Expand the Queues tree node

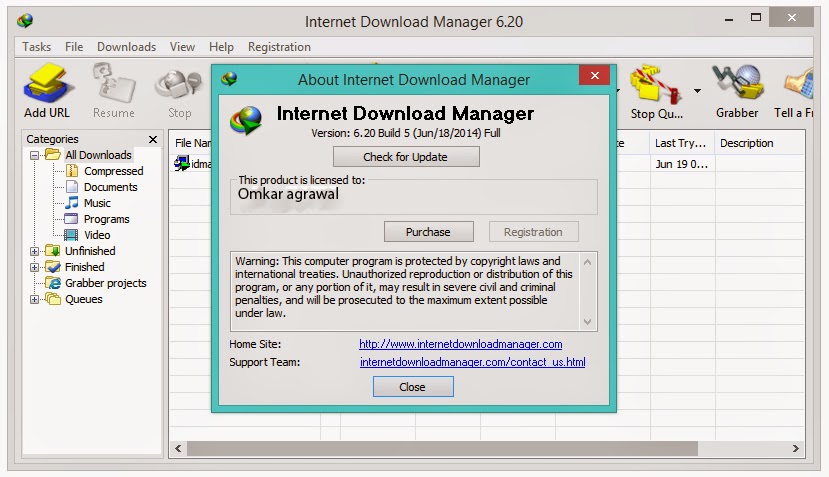(34, 299)
